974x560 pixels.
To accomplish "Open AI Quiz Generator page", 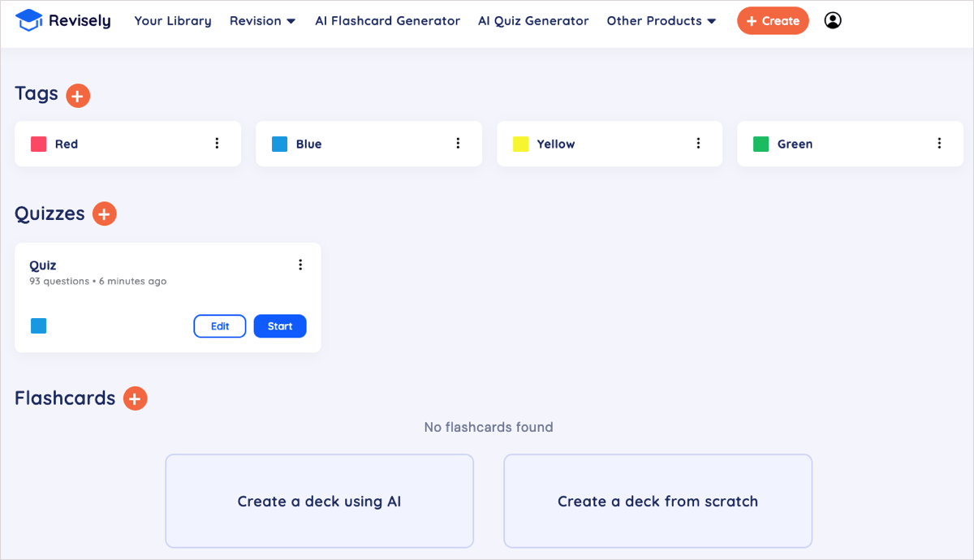I will [x=533, y=21].
